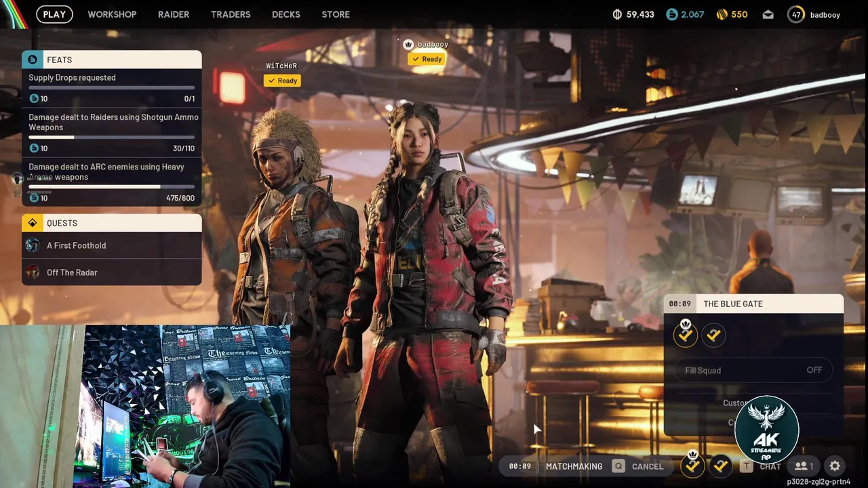Select the DECKS tab
Viewport: 868px width, 488px height.
[286, 14]
